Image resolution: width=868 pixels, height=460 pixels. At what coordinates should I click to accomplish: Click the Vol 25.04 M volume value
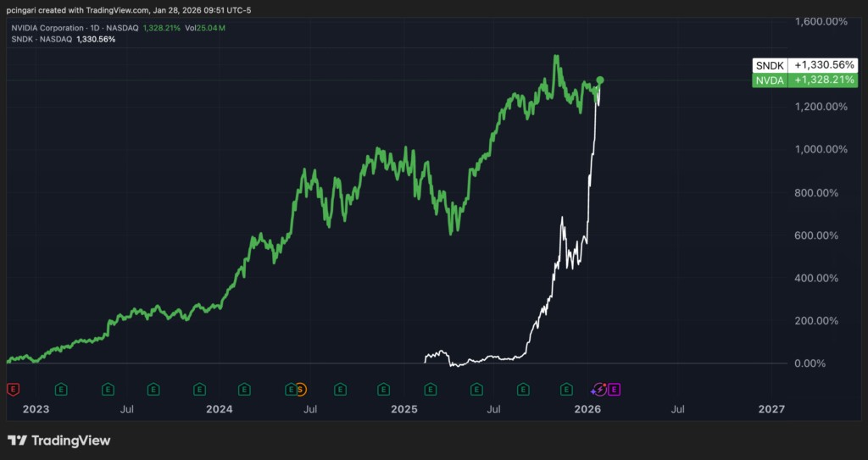pyautogui.click(x=214, y=28)
